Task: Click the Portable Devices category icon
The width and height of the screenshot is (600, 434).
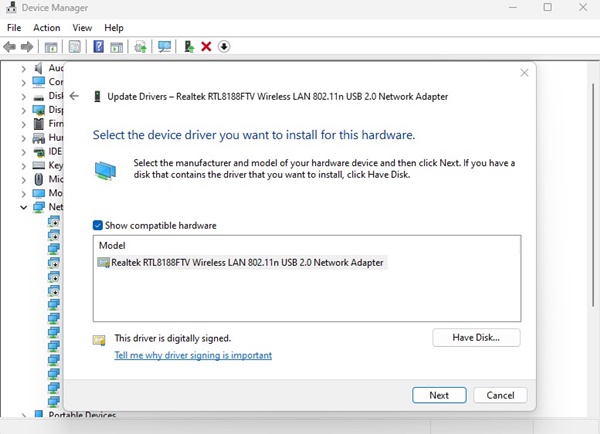Action: pos(39,414)
